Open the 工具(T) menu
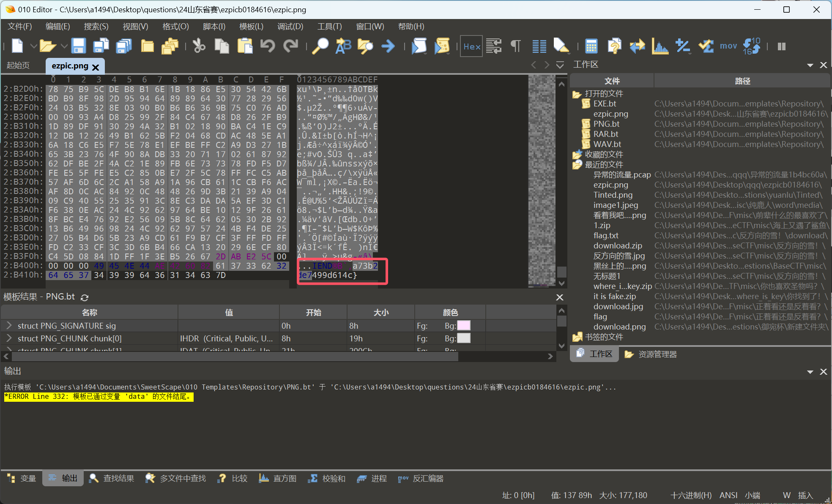The image size is (832, 504). coord(329,27)
